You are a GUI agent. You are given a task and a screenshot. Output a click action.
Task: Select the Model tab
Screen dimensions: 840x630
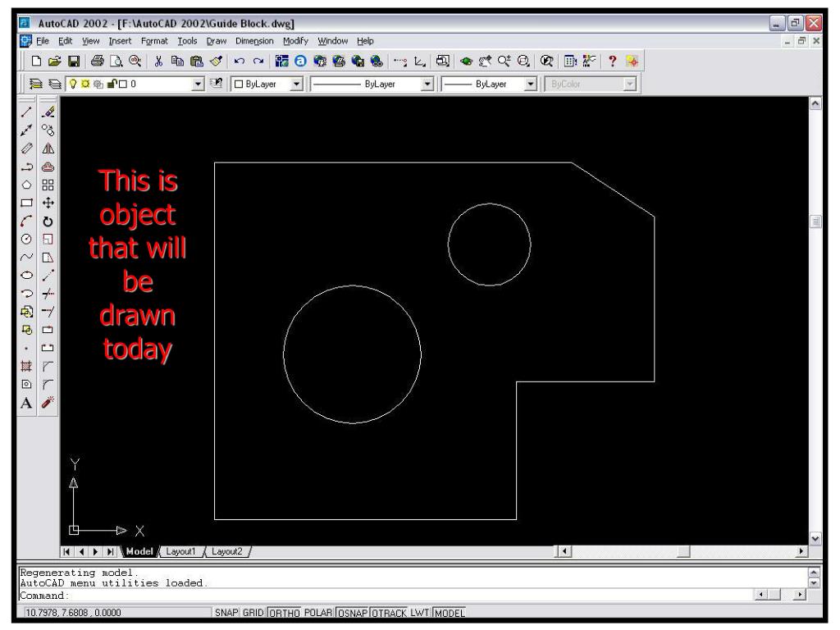pyautogui.click(x=139, y=551)
